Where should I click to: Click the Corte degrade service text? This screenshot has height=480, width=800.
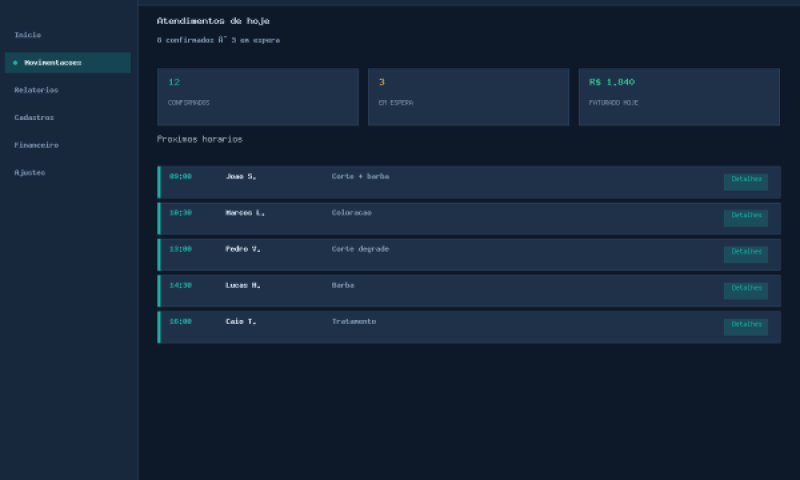[360, 249]
